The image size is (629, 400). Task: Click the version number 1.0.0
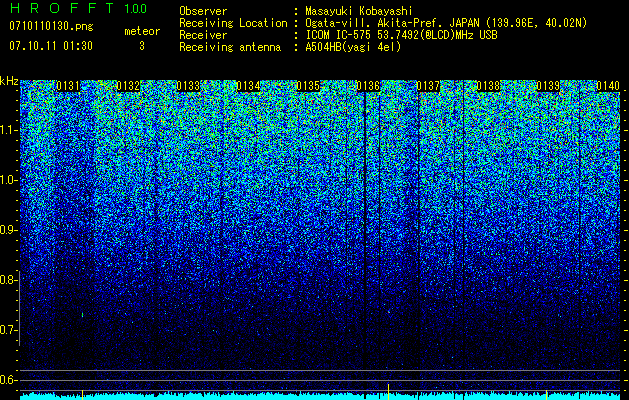(135, 8)
